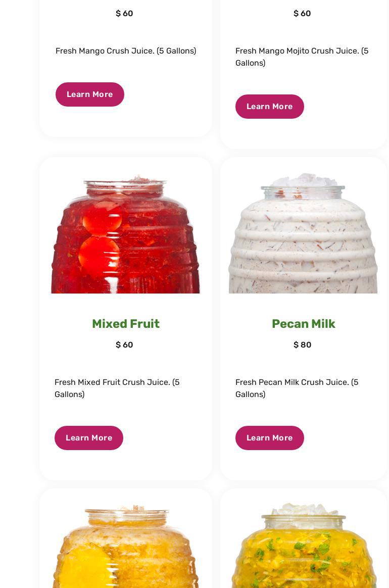Image resolution: width=389 pixels, height=588 pixels.
Task: Click Learn More under Fresh Mango Crush Juice
Action: click(89, 94)
